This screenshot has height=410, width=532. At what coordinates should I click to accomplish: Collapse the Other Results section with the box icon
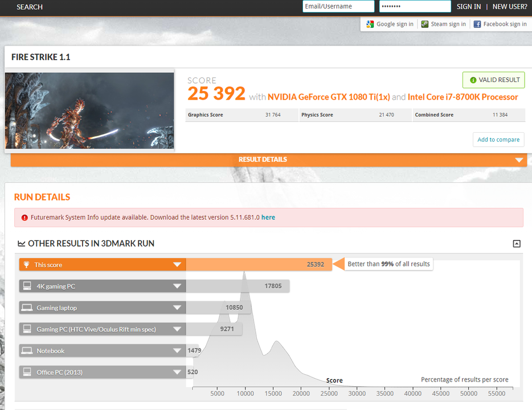click(x=517, y=244)
